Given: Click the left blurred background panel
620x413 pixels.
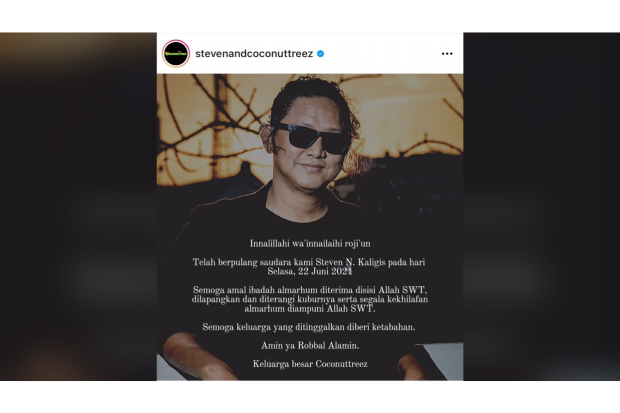Looking at the screenshot, I should 78,206.
